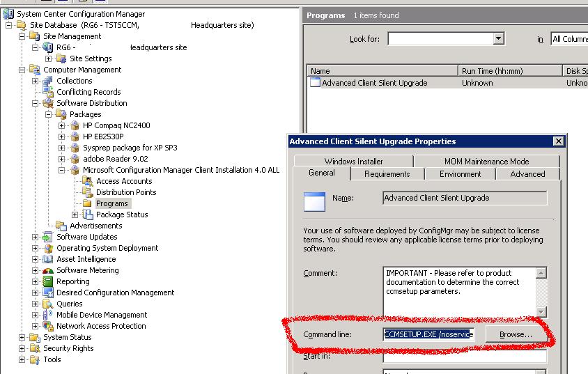
Task: Click the program Name field
Action: tap(465, 198)
